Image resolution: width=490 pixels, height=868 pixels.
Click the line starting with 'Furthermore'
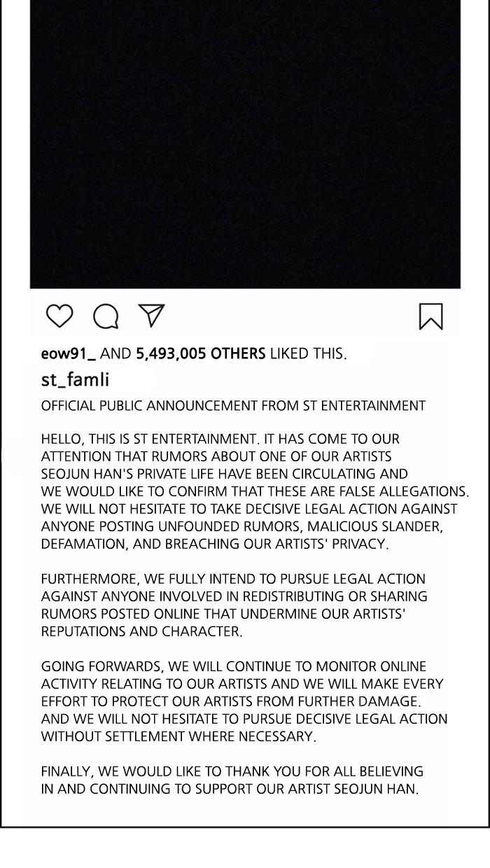pos(233,579)
